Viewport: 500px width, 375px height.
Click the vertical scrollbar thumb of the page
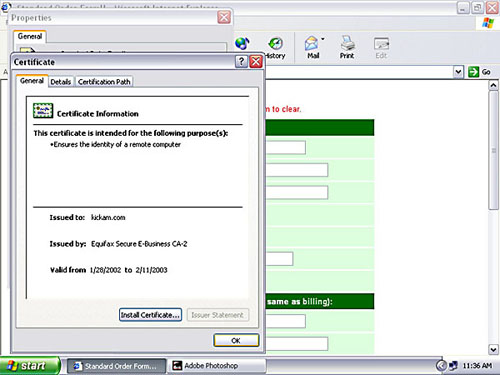pyautogui.click(x=493, y=150)
